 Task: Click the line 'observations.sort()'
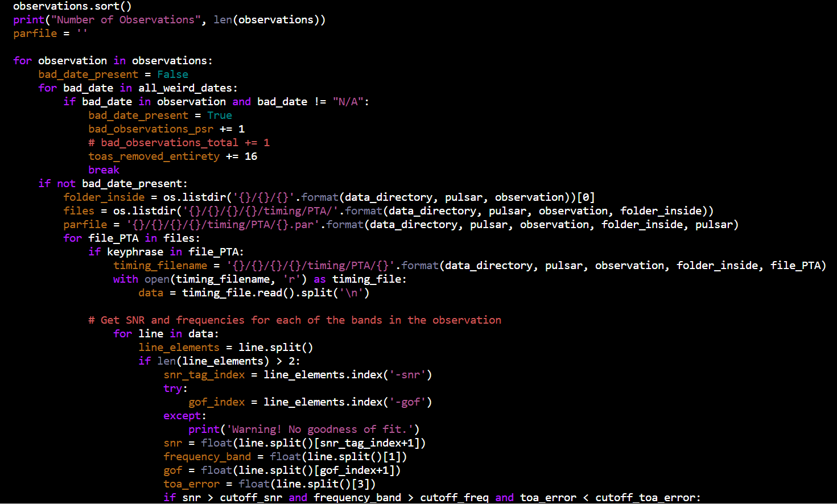pos(72,6)
